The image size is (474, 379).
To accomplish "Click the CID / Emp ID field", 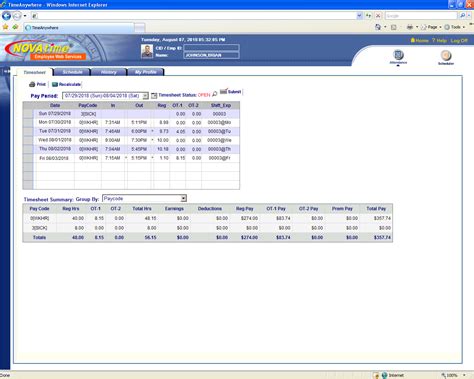I will 211,48.
